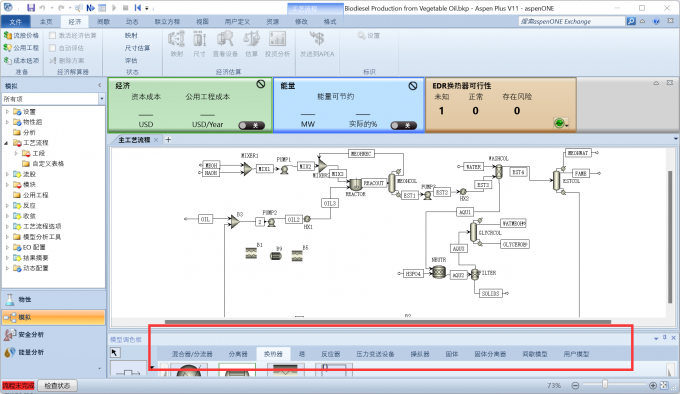Open utilities (公用工程) in the economics ribbon
The height and width of the screenshot is (394, 680).
21,48
